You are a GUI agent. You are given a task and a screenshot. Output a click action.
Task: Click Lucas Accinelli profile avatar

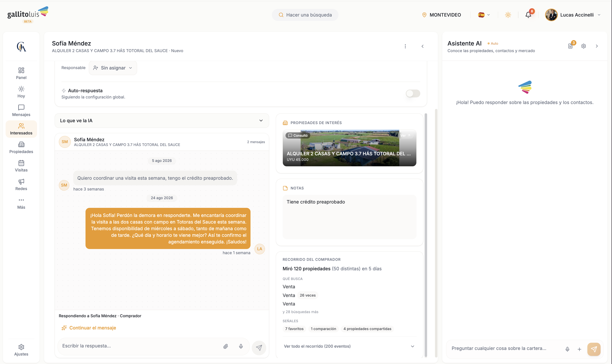point(551,15)
